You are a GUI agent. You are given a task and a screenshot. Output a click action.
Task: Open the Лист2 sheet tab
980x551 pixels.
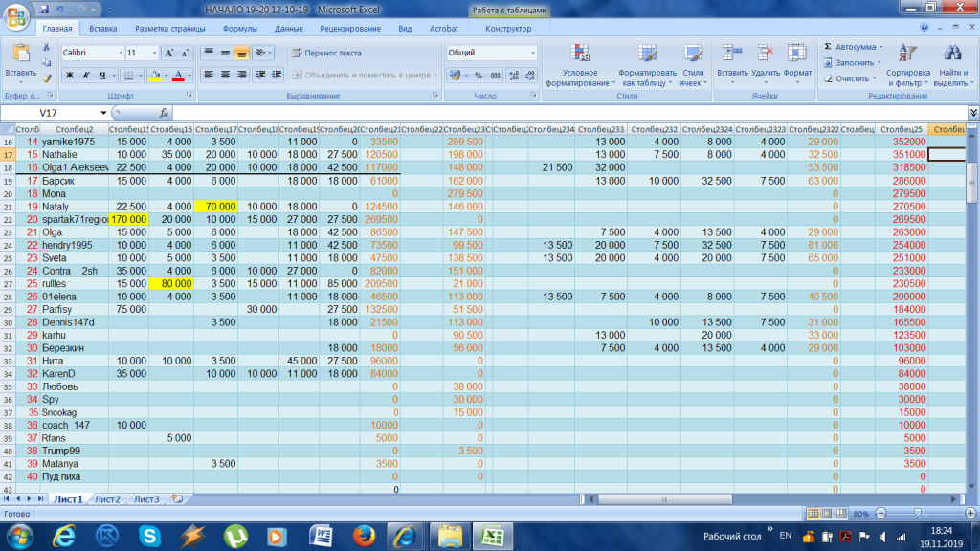click(106, 499)
